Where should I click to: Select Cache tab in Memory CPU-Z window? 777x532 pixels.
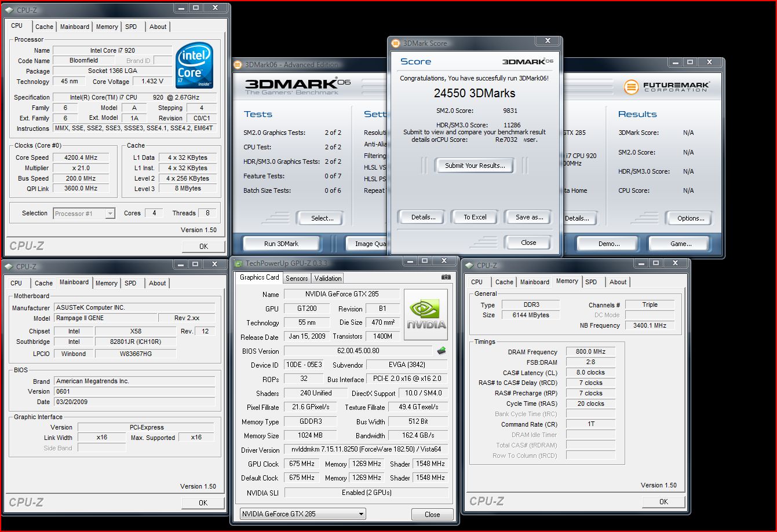pos(504,282)
